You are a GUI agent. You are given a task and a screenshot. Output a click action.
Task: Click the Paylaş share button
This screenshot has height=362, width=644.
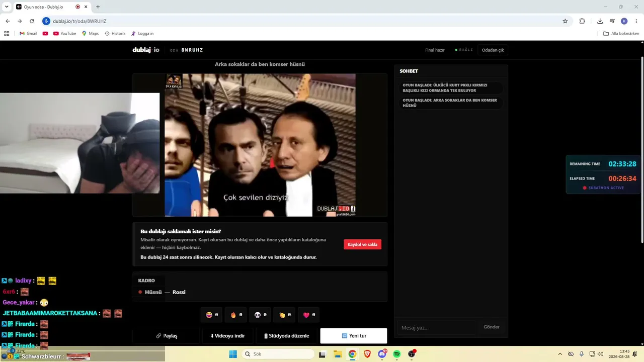pos(166,336)
